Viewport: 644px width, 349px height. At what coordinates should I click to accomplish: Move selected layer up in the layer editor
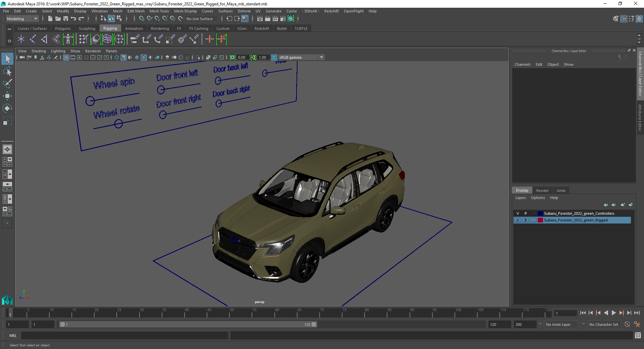coord(606,205)
